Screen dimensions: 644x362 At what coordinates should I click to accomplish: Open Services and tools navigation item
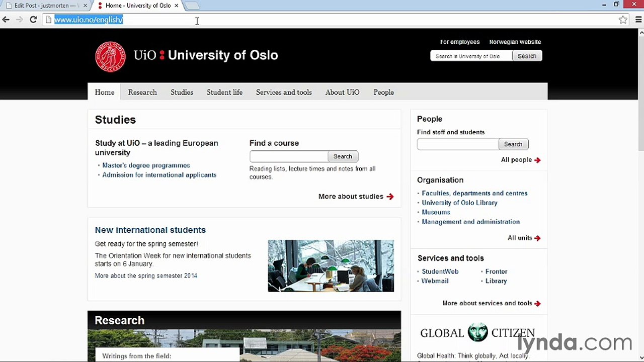[x=284, y=93]
